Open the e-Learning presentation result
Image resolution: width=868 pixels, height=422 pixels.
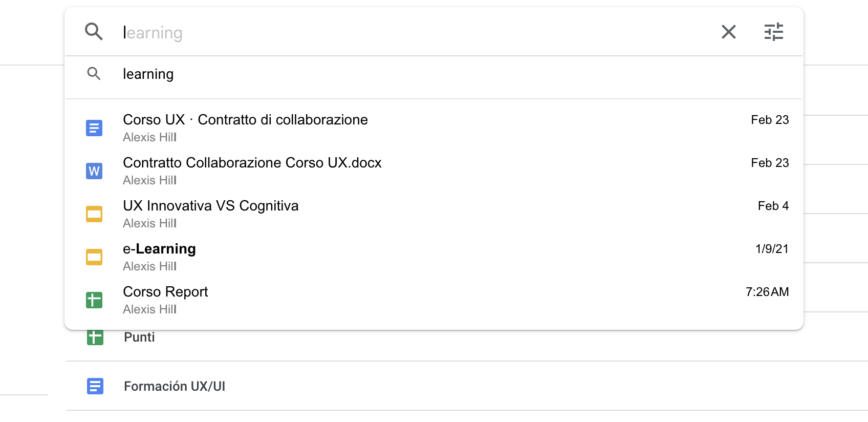(x=159, y=249)
